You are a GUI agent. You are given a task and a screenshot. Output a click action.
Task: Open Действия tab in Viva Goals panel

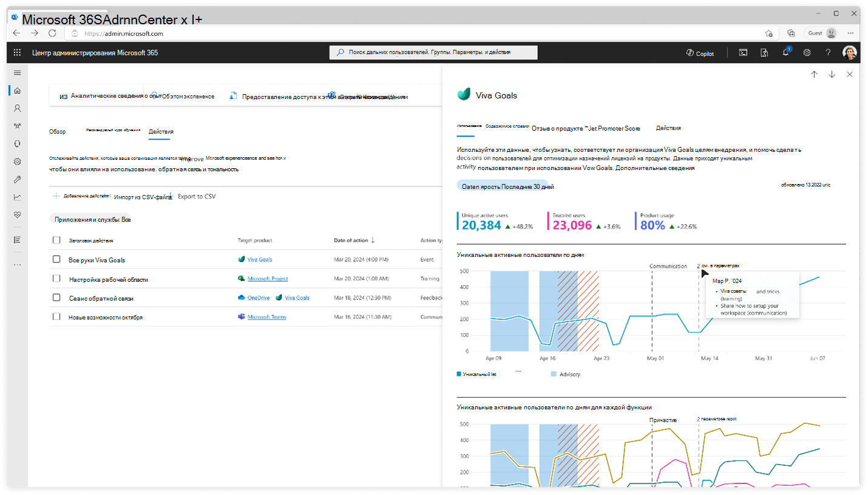(x=668, y=128)
